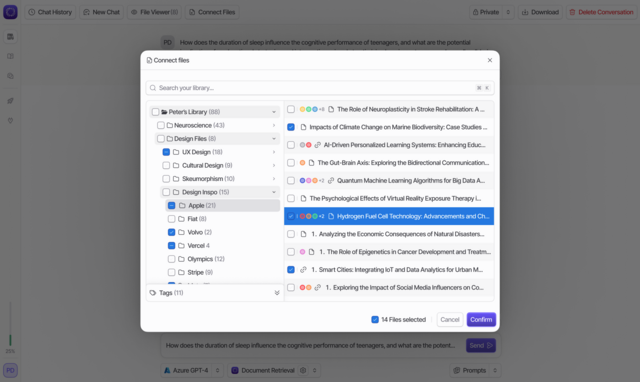Open the first sidebar chat panel icon
Viewport: 640px width, 382px height.
[10, 37]
